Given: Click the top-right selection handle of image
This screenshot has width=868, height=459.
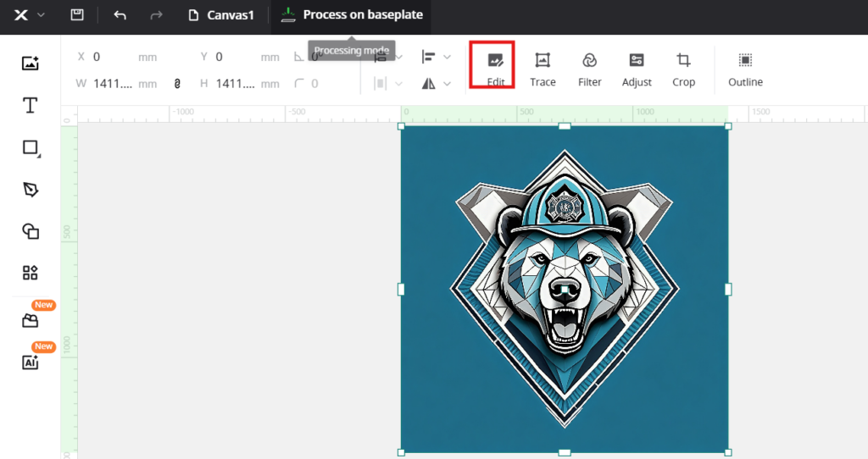Looking at the screenshot, I should [728, 127].
